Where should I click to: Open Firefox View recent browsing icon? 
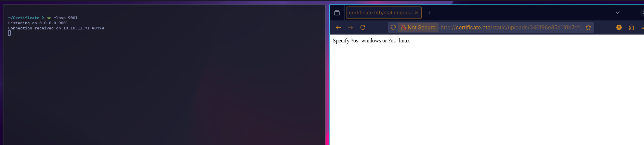coord(337,13)
